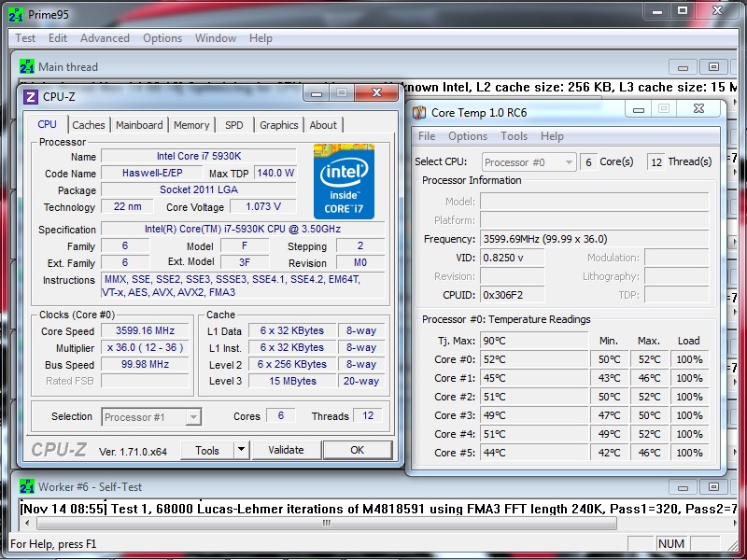Image resolution: width=747 pixels, height=560 pixels.
Task: Restore the Main thread child window
Action: coord(713,67)
